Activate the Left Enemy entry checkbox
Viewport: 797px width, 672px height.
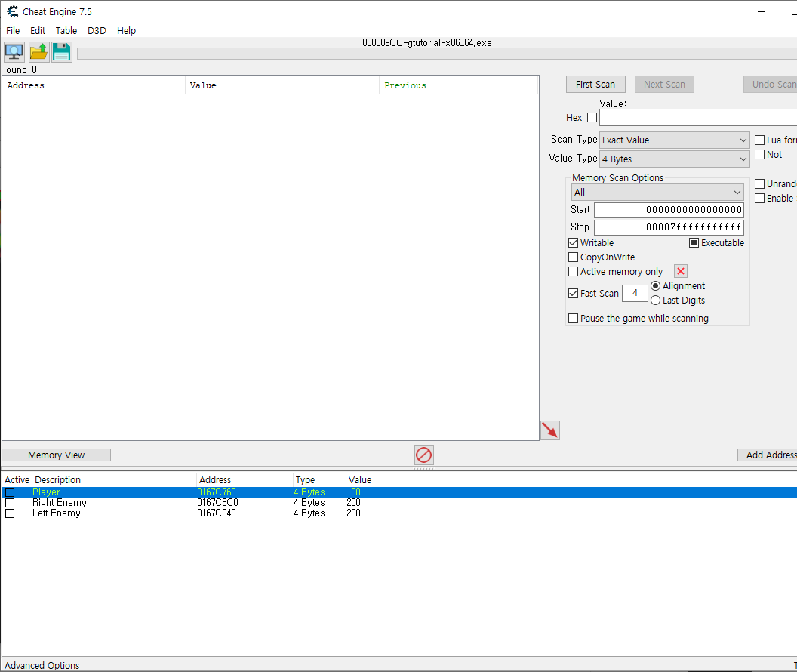click(10, 513)
